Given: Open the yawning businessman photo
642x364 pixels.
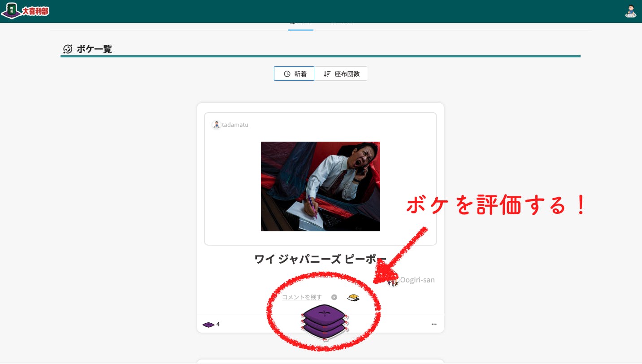Looking at the screenshot, I should (320, 186).
